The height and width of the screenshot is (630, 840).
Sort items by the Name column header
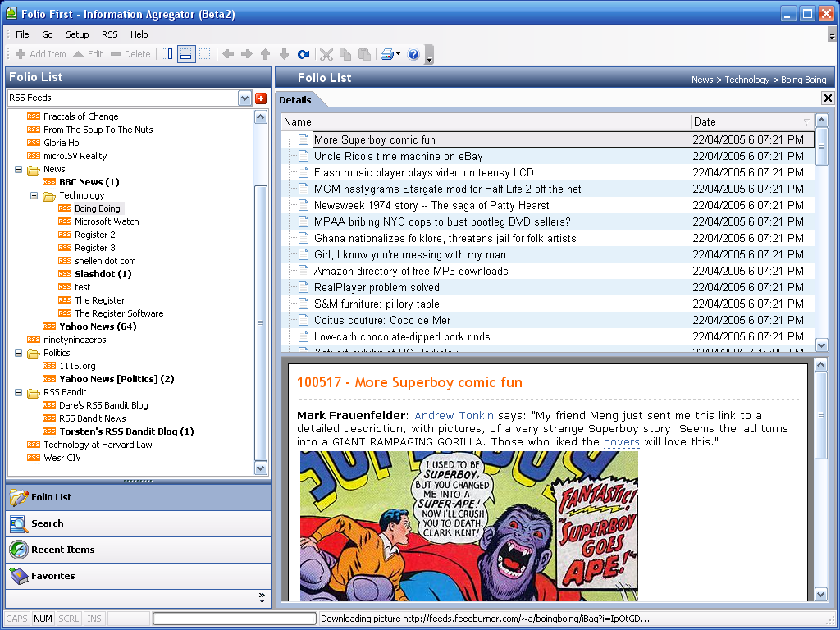click(486, 122)
